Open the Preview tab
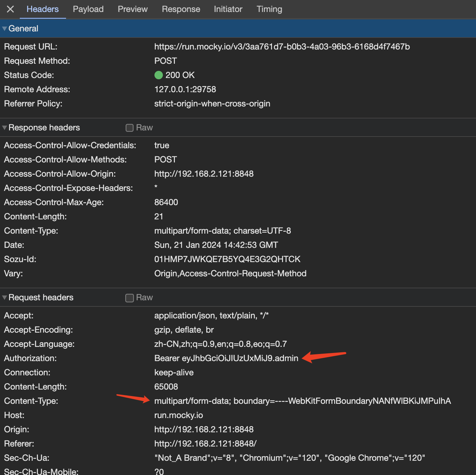The height and width of the screenshot is (475, 476). pyautogui.click(x=132, y=9)
